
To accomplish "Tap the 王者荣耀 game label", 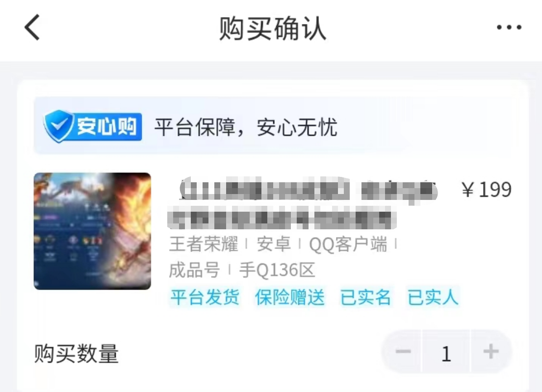I will coord(204,244).
